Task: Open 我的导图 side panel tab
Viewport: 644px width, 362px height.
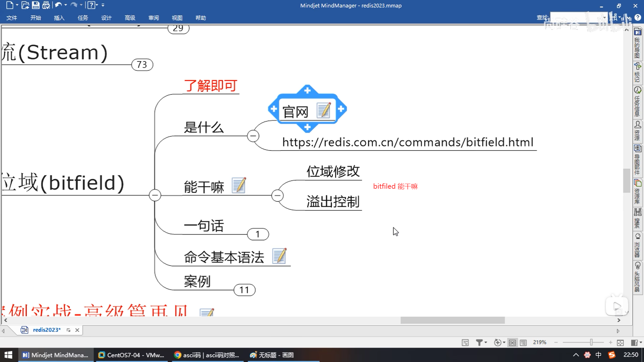Action: [x=637, y=44]
